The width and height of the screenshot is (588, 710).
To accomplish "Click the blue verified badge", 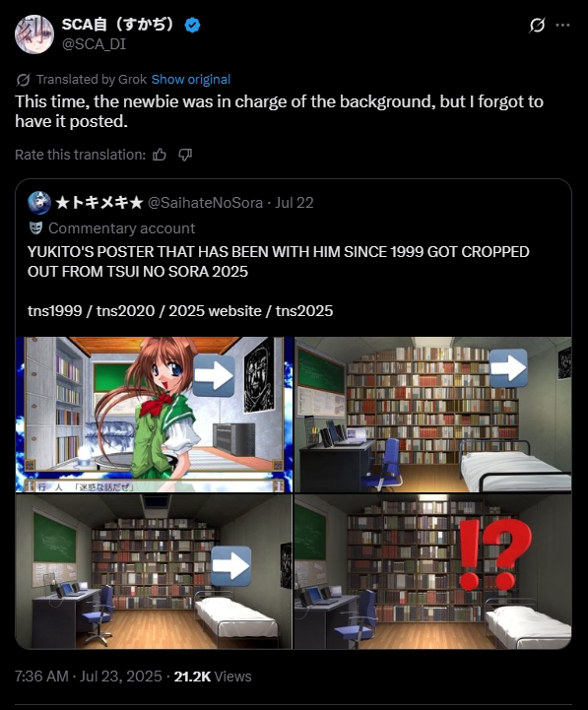I will click(x=192, y=25).
